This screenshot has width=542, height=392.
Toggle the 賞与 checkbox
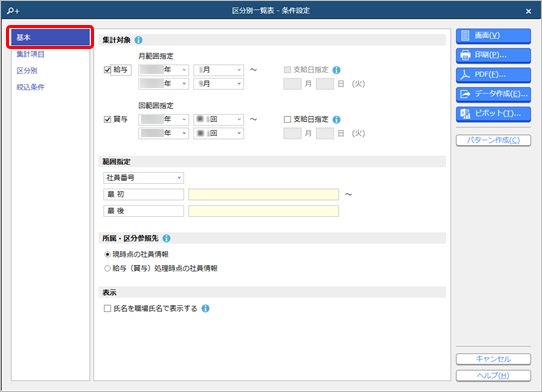(x=108, y=119)
